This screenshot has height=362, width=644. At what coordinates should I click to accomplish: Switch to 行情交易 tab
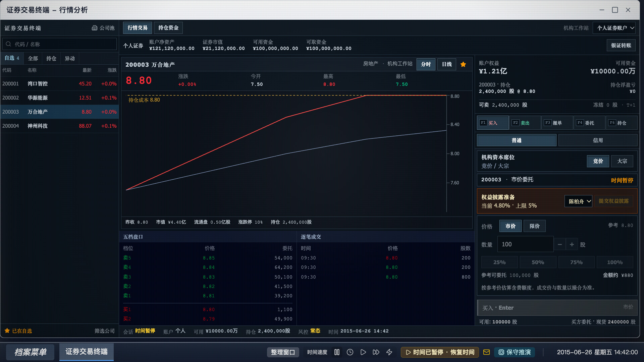pyautogui.click(x=137, y=27)
